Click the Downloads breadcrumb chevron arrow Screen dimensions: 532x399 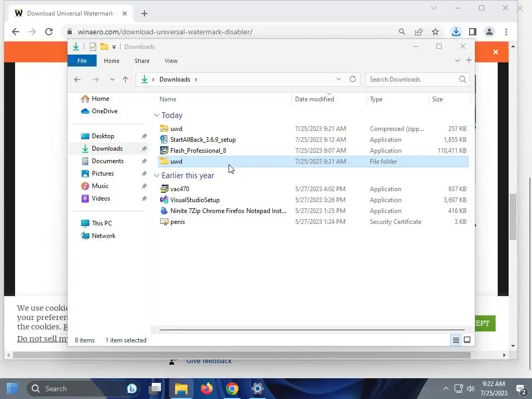[x=196, y=79]
